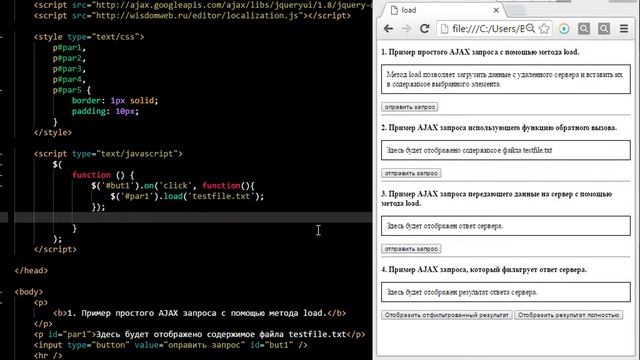Collapse the <body> tag fold marker
This screenshot has height=360, width=640.
pos(2,292)
